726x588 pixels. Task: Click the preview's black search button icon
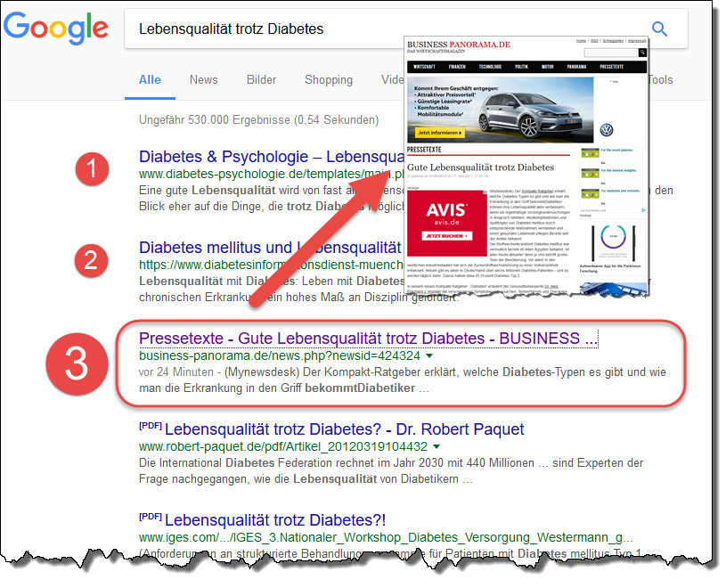[x=642, y=53]
